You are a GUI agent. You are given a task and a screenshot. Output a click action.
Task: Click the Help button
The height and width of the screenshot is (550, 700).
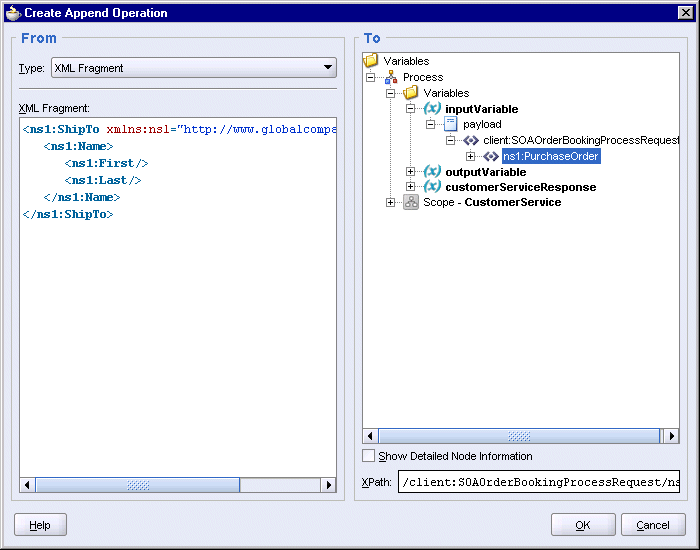40,525
